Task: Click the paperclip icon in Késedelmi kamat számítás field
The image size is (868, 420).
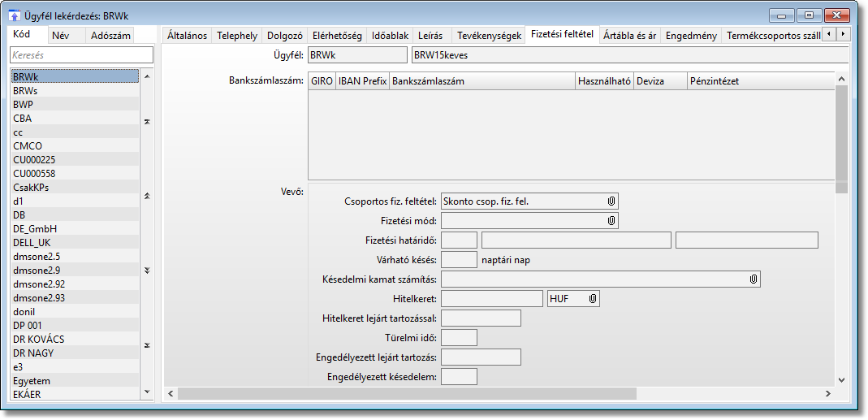Action: 754,279
